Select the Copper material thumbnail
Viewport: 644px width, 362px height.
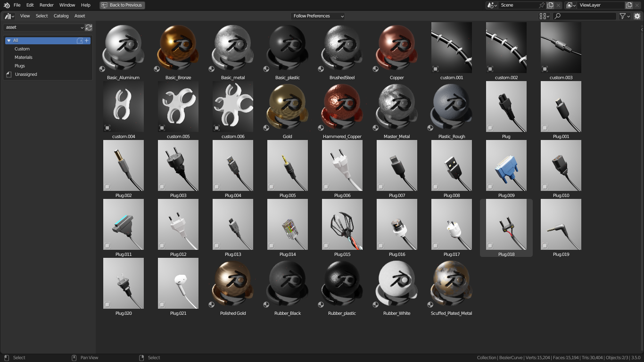[396, 48]
